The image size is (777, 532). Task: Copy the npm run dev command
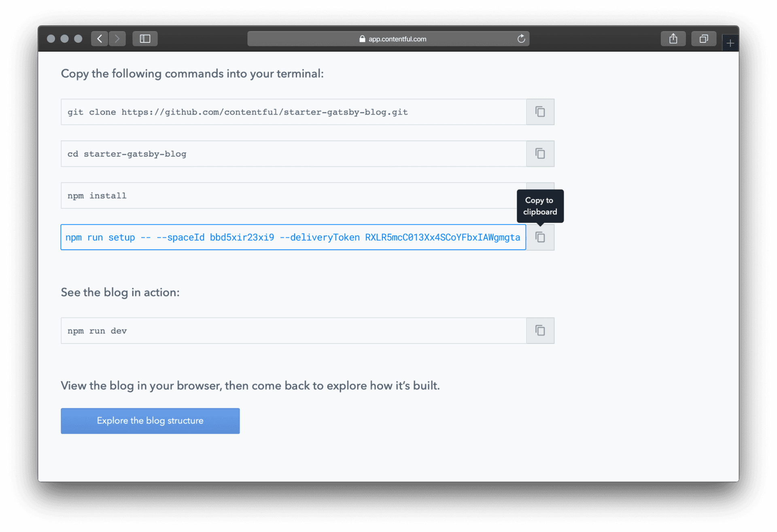click(540, 331)
